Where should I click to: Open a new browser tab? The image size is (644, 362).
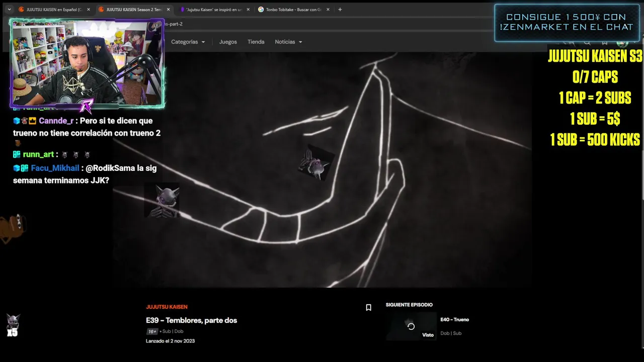point(340,9)
